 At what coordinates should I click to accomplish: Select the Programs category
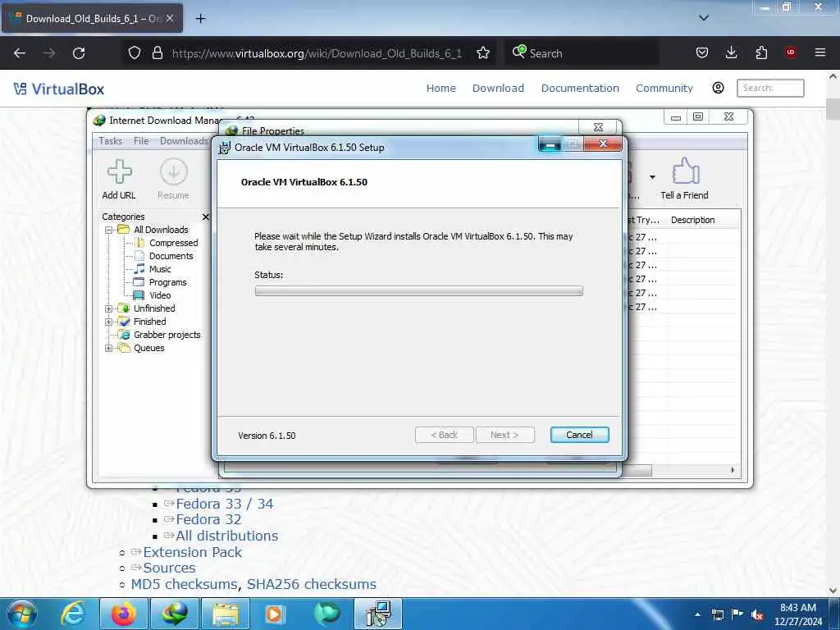[x=167, y=282]
